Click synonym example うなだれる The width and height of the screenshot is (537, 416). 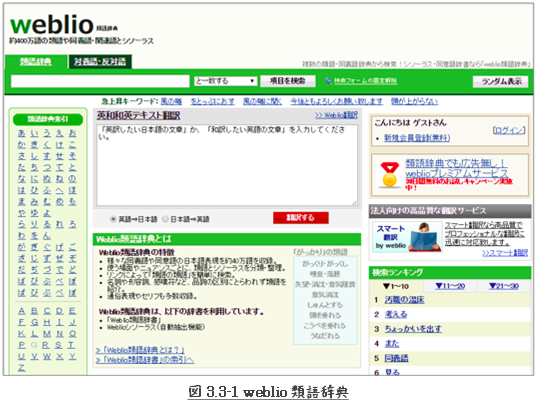coord(325,336)
